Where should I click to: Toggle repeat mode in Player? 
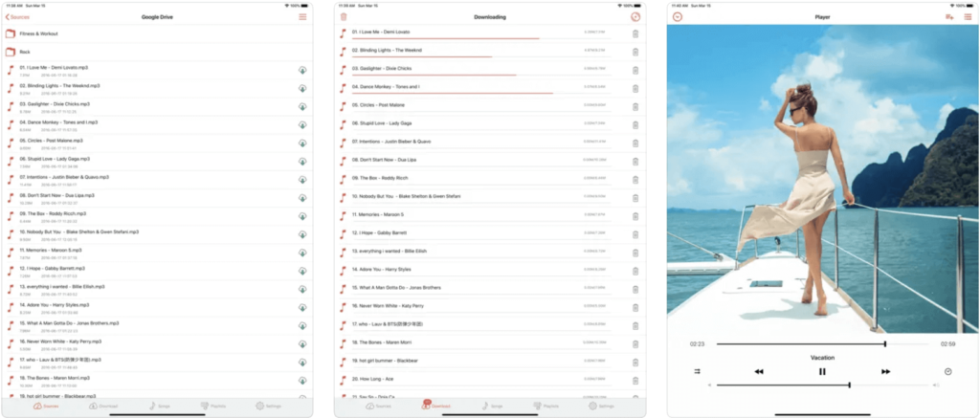pyautogui.click(x=697, y=371)
